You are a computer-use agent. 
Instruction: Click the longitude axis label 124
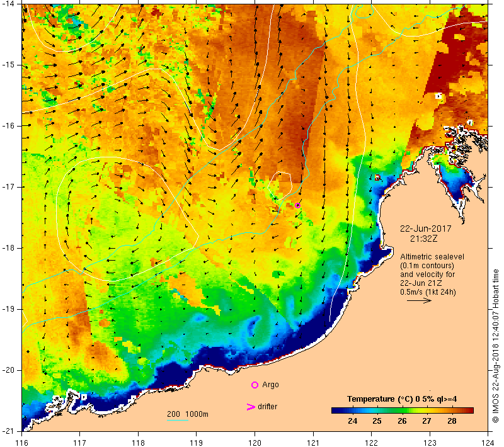click(488, 443)
